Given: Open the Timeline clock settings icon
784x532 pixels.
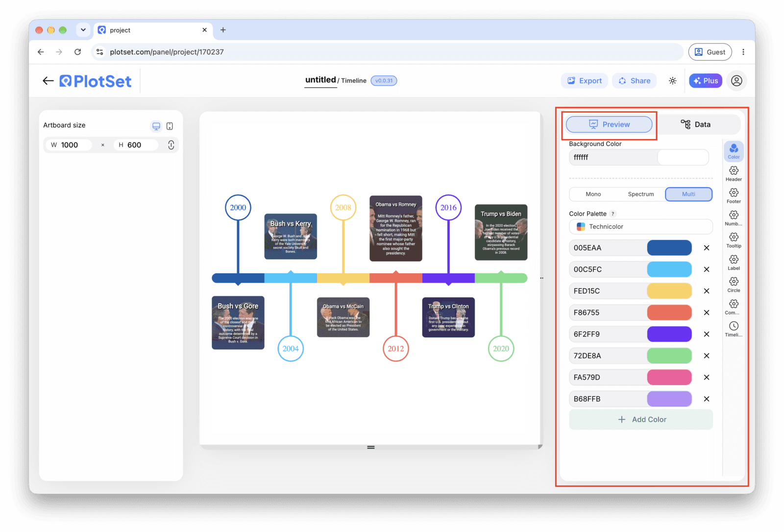Looking at the screenshot, I should click(x=734, y=329).
